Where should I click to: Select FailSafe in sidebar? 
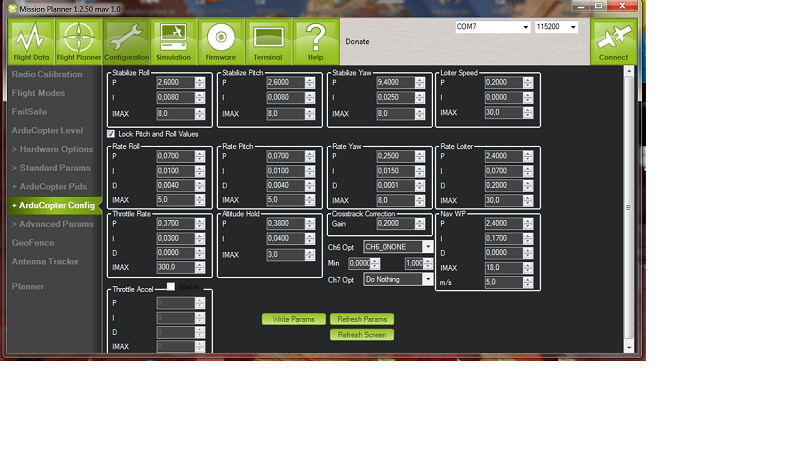pyautogui.click(x=29, y=111)
